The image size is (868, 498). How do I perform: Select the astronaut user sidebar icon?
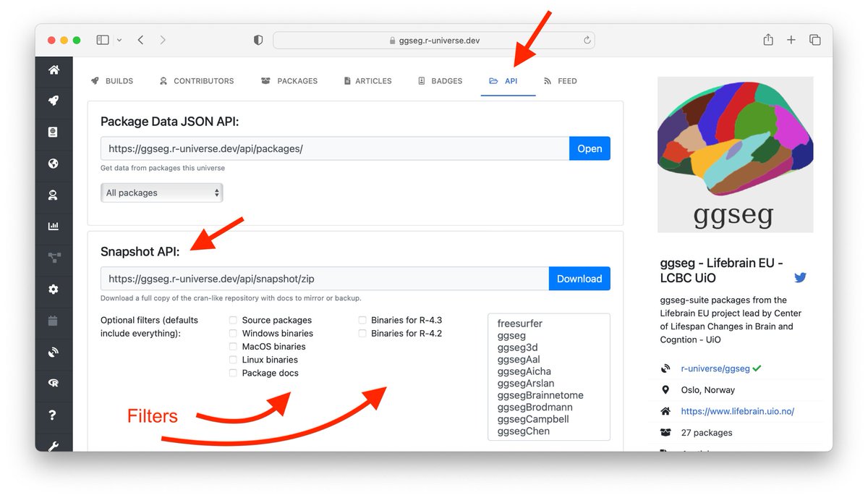pyautogui.click(x=54, y=195)
